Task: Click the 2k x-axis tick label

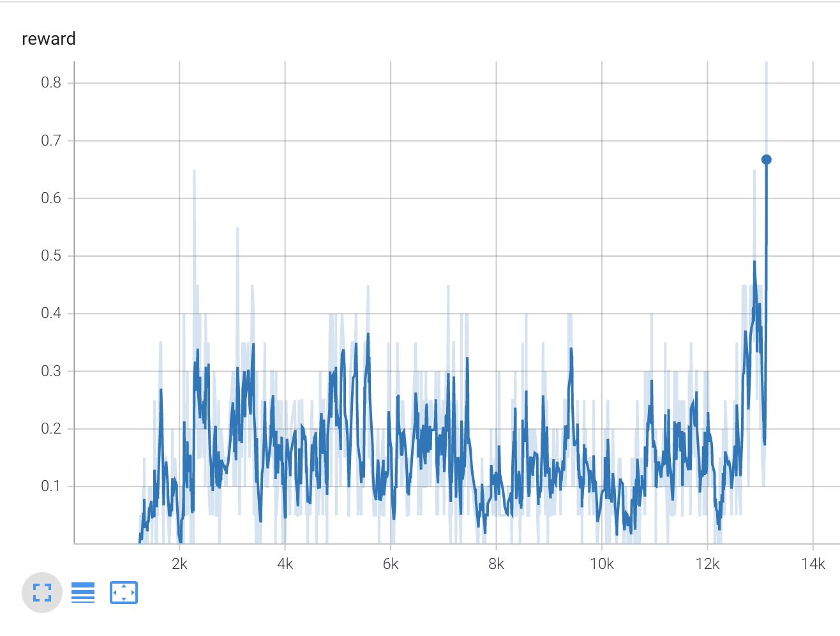Action: click(x=179, y=564)
